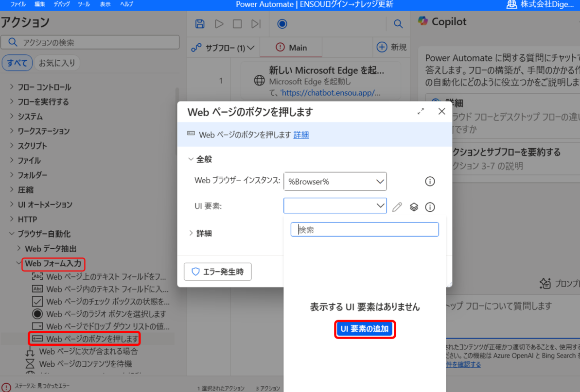Image resolution: width=580 pixels, height=392 pixels.
Task: Open the デバッグ menu
Action: [61, 4]
